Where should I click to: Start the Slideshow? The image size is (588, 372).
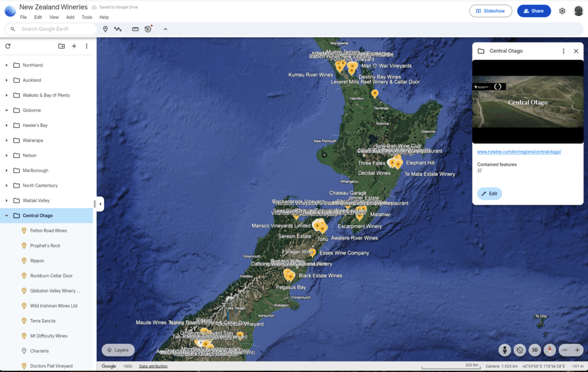coord(490,11)
